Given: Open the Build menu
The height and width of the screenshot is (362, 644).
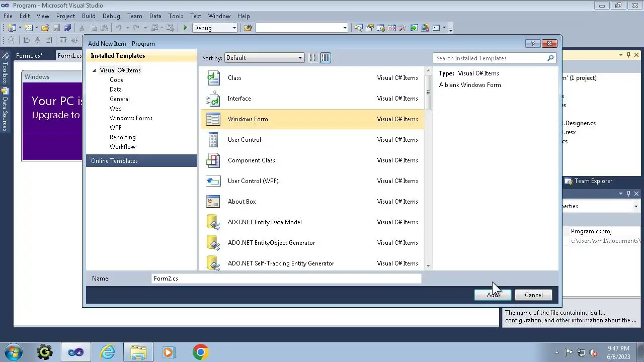Looking at the screenshot, I should pyautogui.click(x=89, y=16).
